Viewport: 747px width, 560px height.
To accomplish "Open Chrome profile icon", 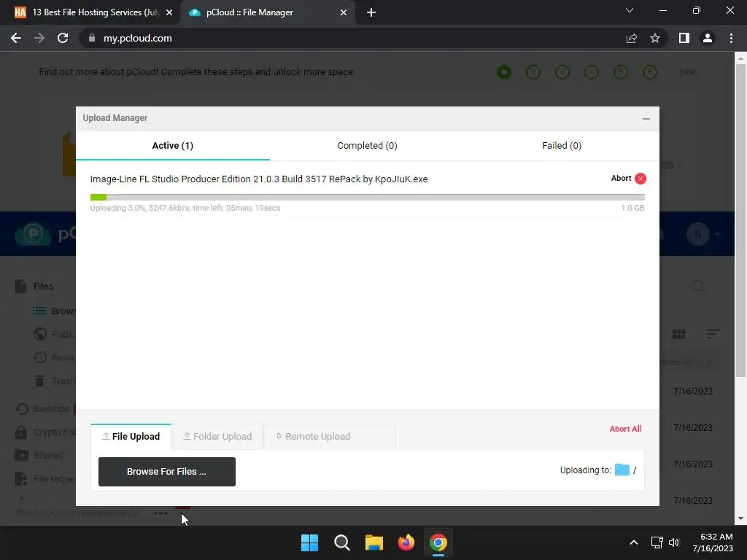I will coord(708,38).
